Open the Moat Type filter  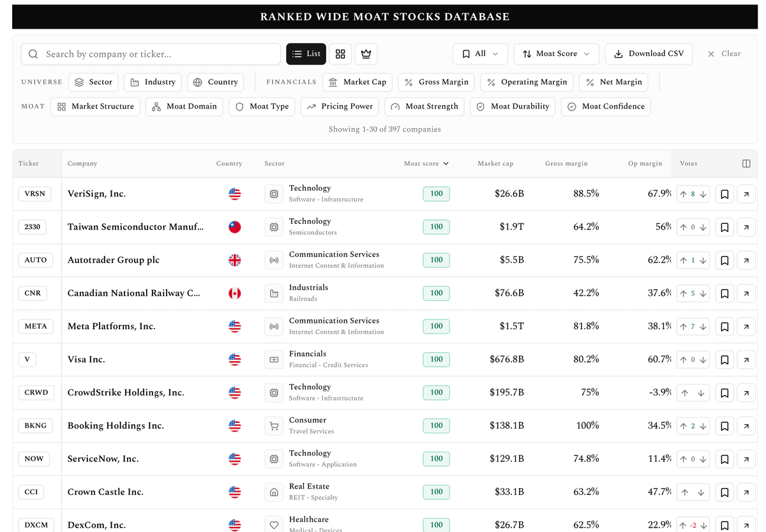(x=262, y=107)
